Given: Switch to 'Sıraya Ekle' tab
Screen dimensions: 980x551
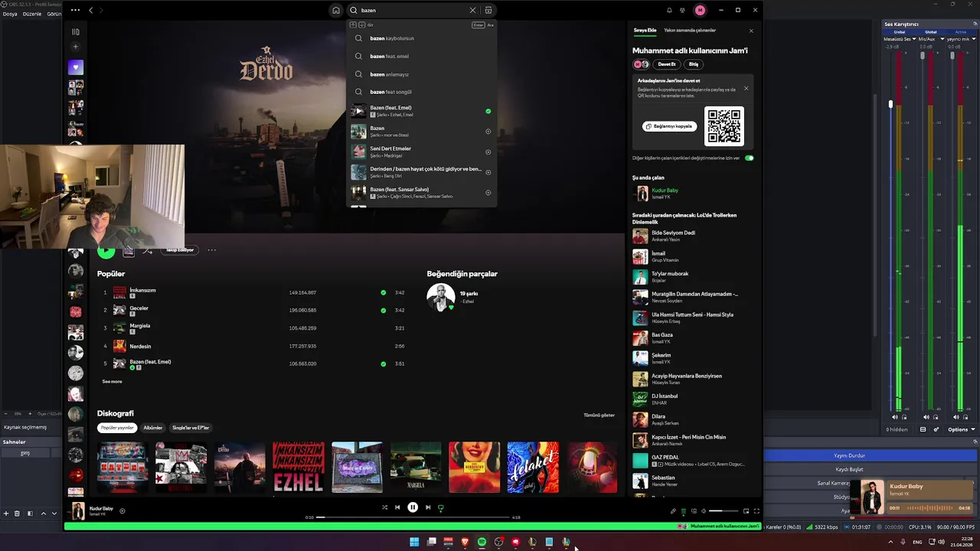Looking at the screenshot, I should click(645, 31).
